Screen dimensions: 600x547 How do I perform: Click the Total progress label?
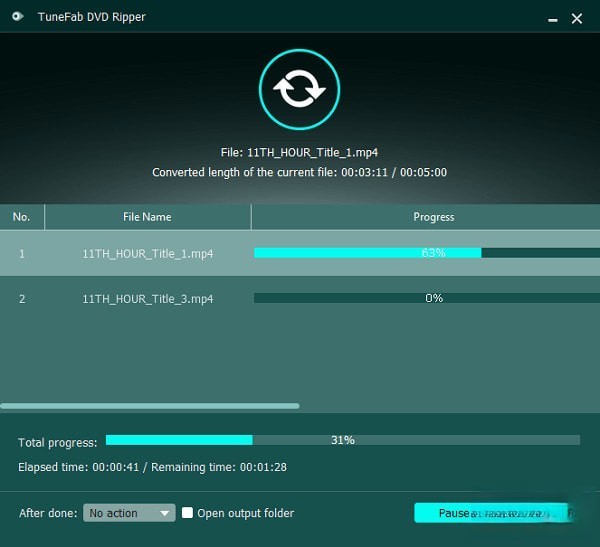pyautogui.click(x=58, y=443)
